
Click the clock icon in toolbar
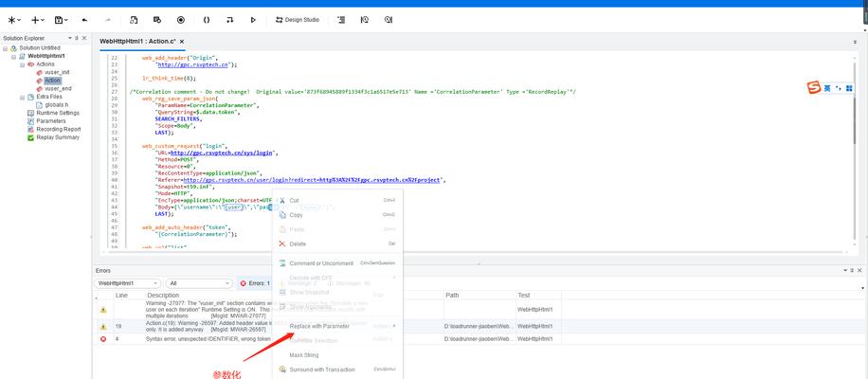click(x=364, y=20)
